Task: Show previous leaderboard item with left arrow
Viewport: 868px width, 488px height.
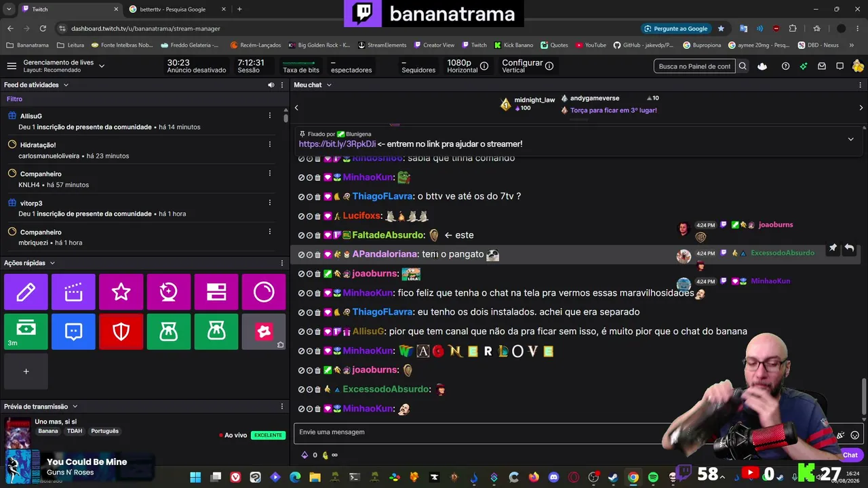Action: 296,107
